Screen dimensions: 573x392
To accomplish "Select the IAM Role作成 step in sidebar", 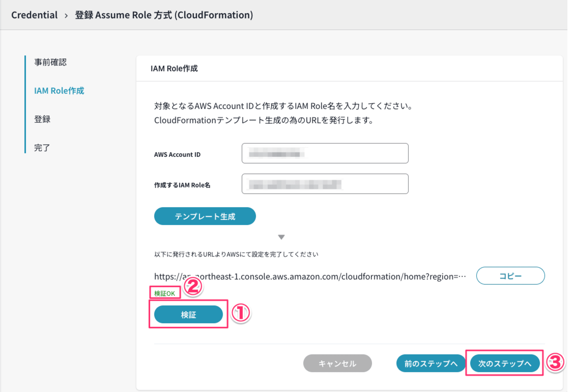I will click(x=59, y=91).
